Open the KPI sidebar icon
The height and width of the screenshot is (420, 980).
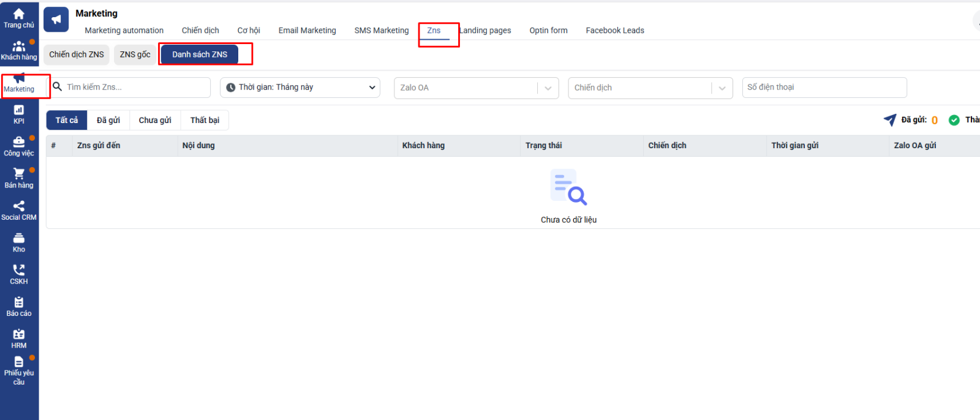click(19, 114)
